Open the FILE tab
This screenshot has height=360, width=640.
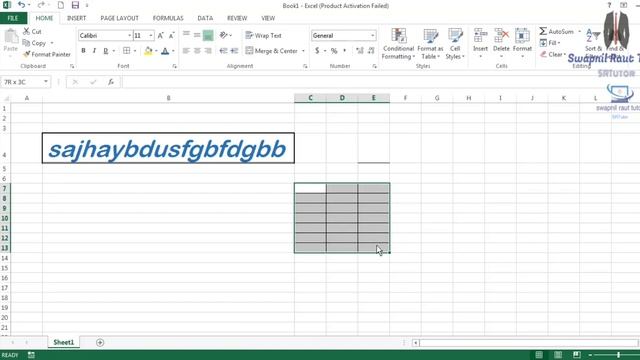coord(13,18)
